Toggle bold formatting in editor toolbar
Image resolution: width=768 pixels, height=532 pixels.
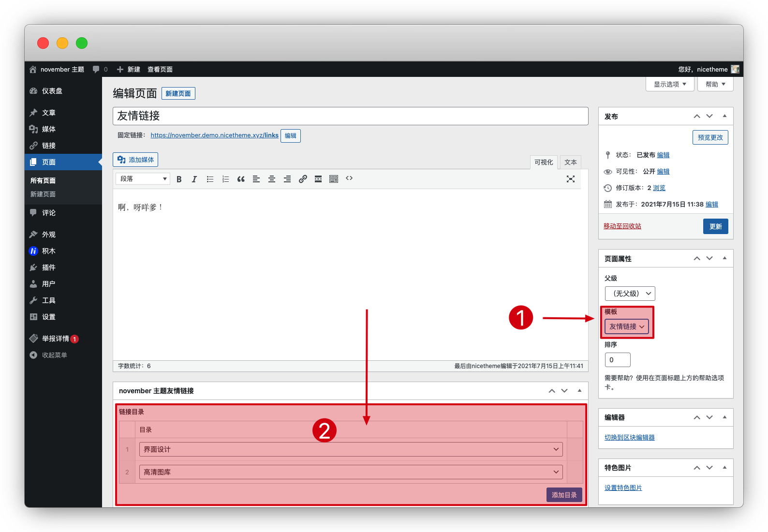point(179,179)
